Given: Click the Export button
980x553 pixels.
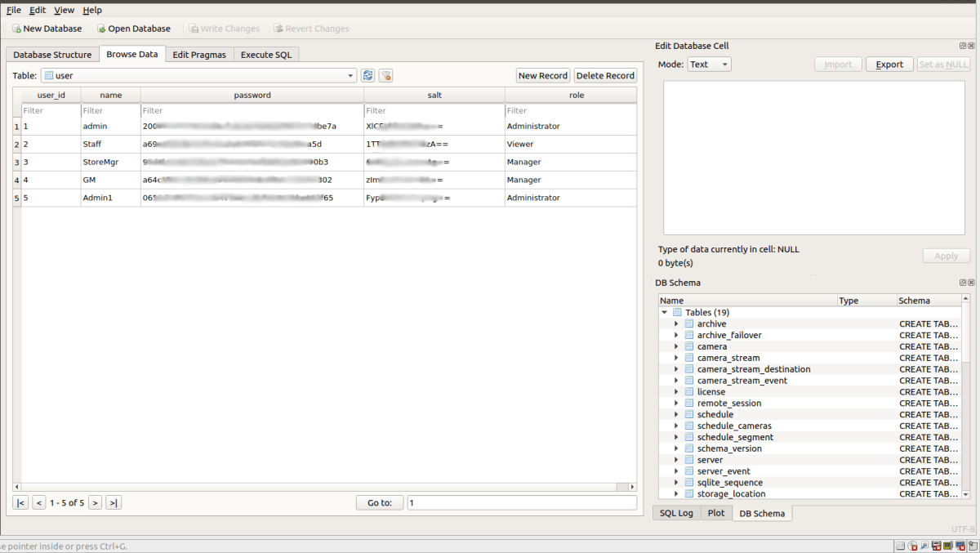Looking at the screenshot, I should (889, 65).
